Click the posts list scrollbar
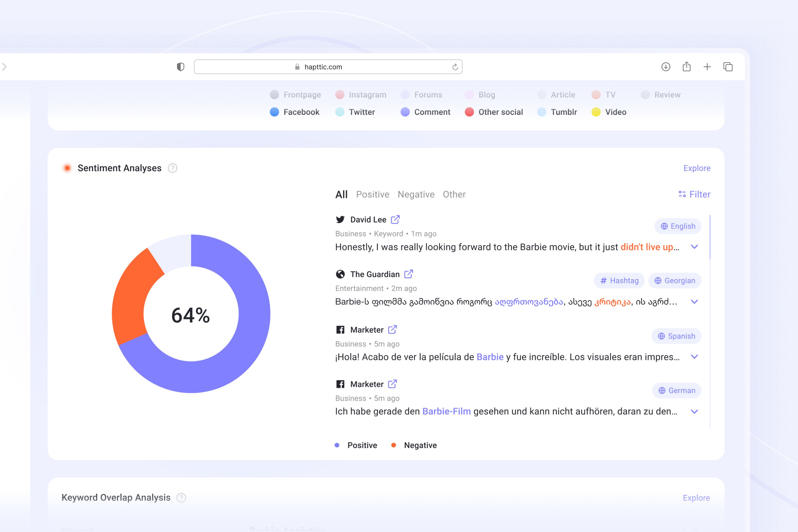798x532 pixels. [710, 237]
